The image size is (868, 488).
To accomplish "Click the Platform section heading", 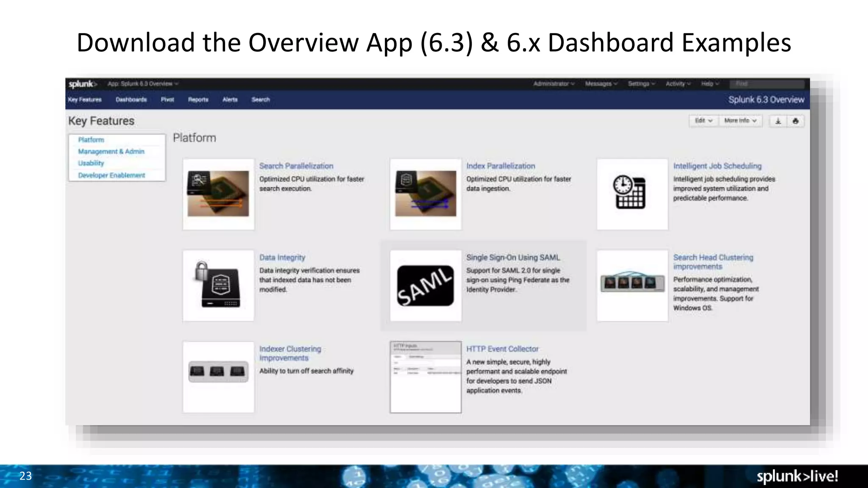I will click(x=195, y=138).
